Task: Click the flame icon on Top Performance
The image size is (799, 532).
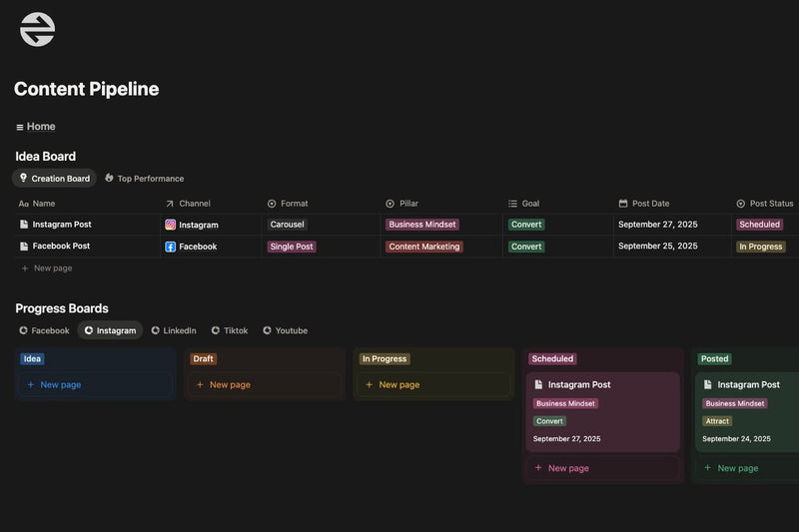Action: pos(109,178)
